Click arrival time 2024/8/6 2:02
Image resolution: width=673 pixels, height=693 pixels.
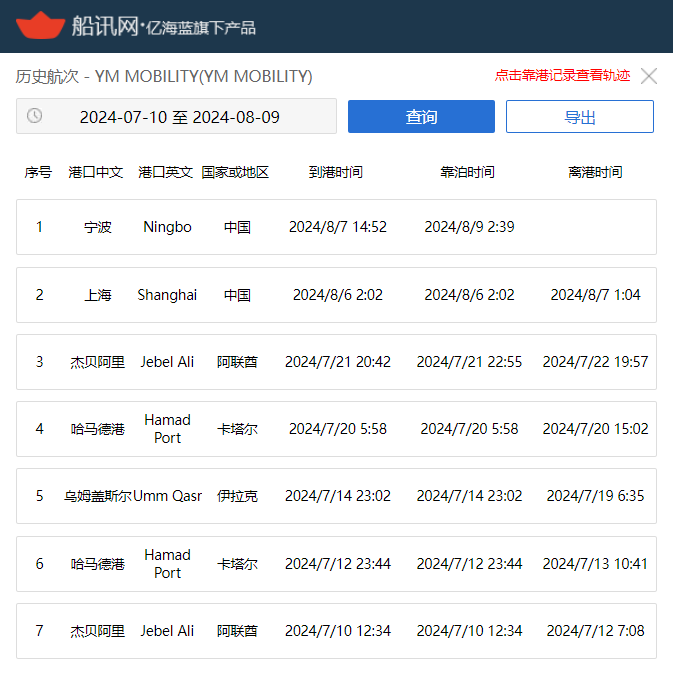pyautogui.click(x=338, y=295)
